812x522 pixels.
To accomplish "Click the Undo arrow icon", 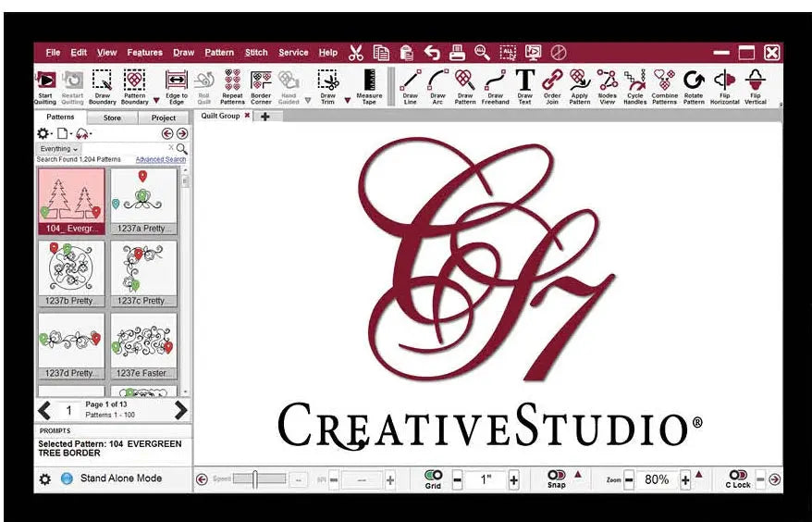I will coord(432,53).
